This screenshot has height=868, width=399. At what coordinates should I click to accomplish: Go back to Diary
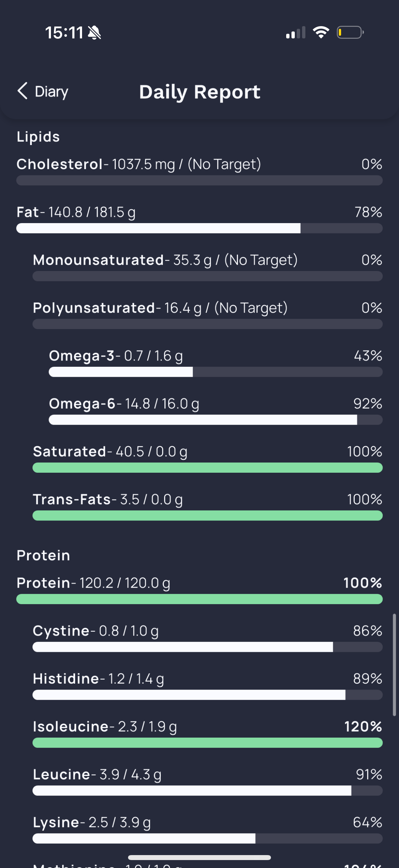point(43,91)
